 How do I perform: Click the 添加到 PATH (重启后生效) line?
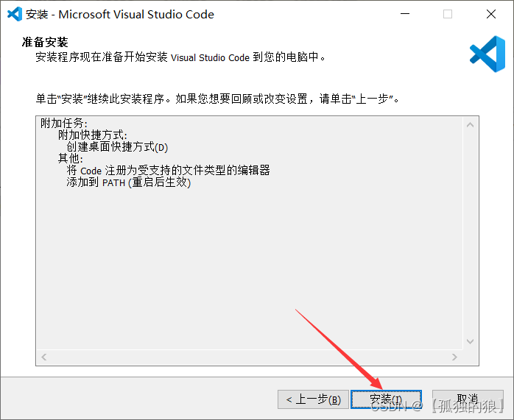pyautogui.click(x=128, y=182)
